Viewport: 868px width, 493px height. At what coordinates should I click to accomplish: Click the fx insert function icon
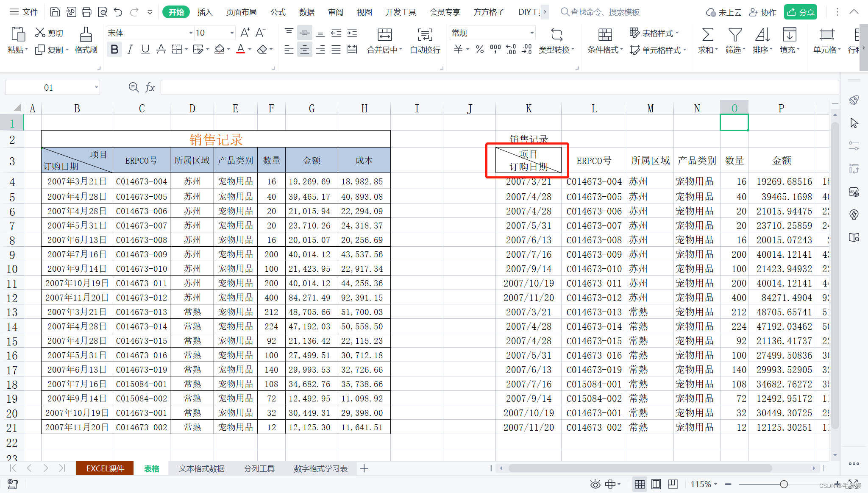pos(150,88)
